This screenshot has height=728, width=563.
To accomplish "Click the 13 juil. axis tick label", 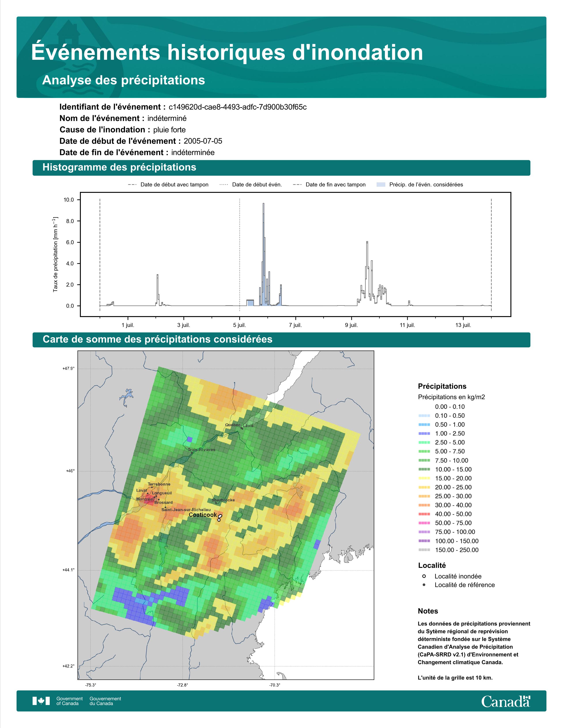I will click(463, 325).
